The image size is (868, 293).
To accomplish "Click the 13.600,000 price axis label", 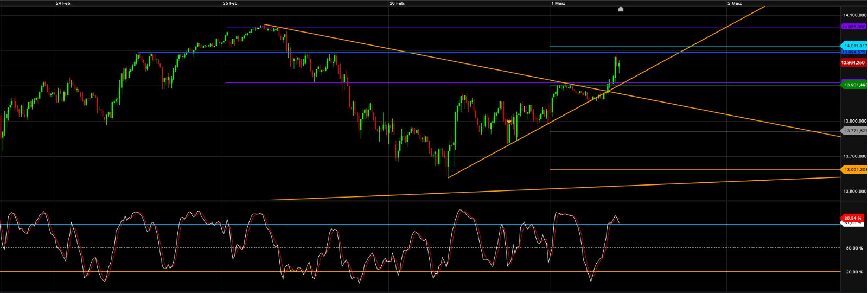I will [x=854, y=191].
